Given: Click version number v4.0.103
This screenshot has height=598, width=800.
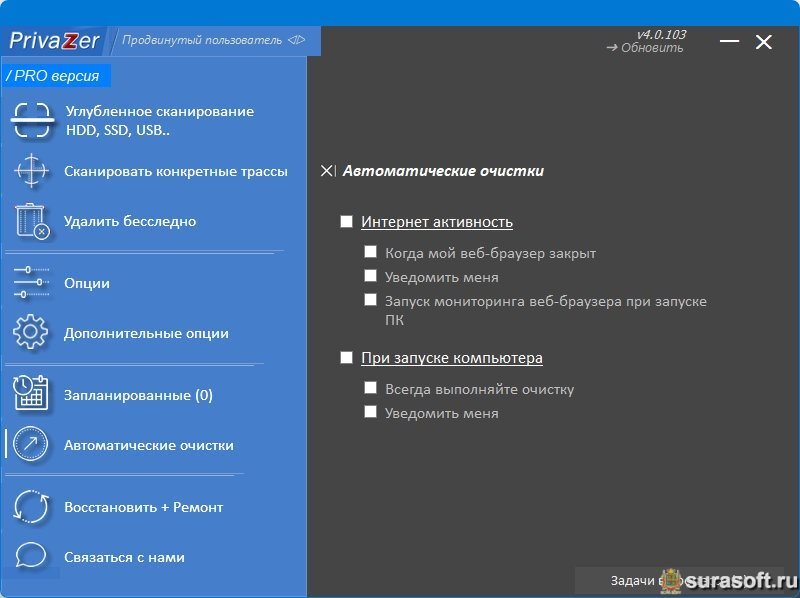Looking at the screenshot, I should pos(661,34).
